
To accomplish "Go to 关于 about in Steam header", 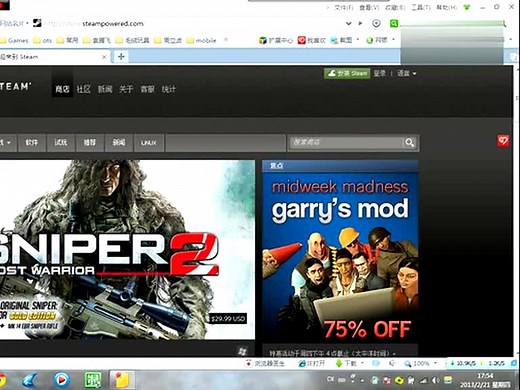I will (126, 89).
